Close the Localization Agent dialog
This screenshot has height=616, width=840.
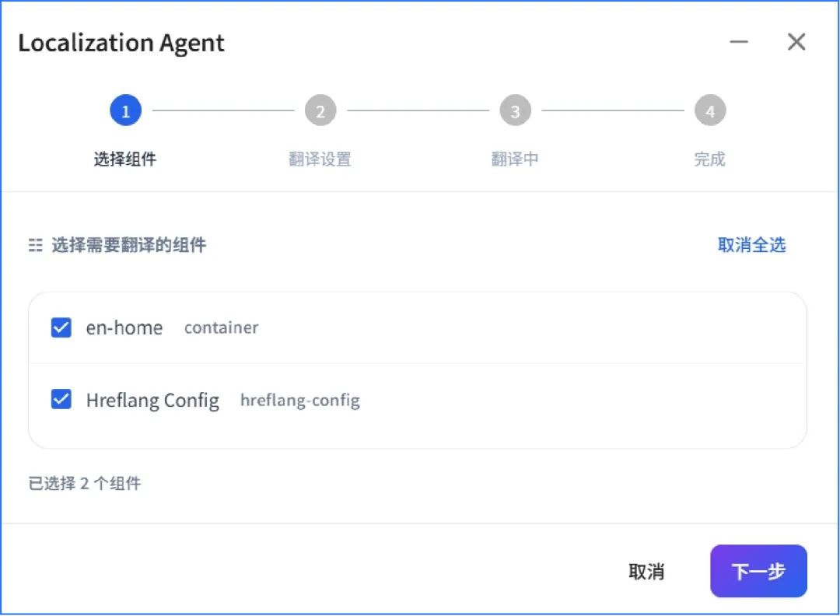(x=796, y=42)
